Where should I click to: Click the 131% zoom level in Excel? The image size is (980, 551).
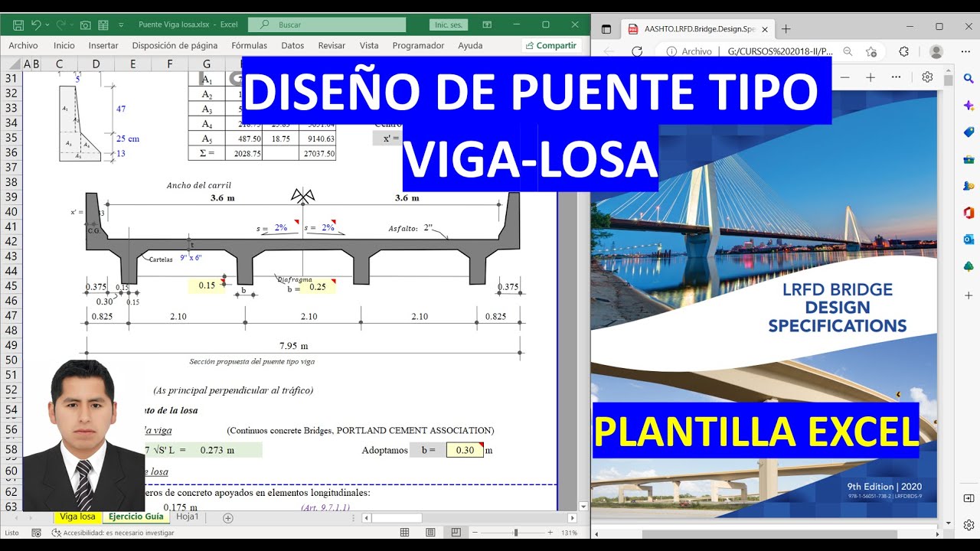[569, 533]
